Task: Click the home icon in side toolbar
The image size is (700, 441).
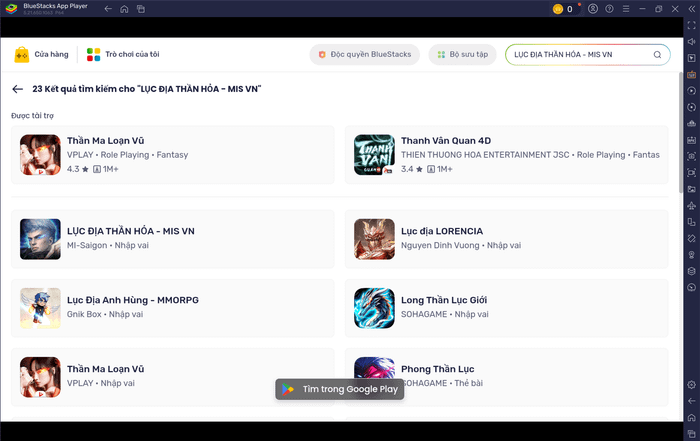Action: coord(692,418)
